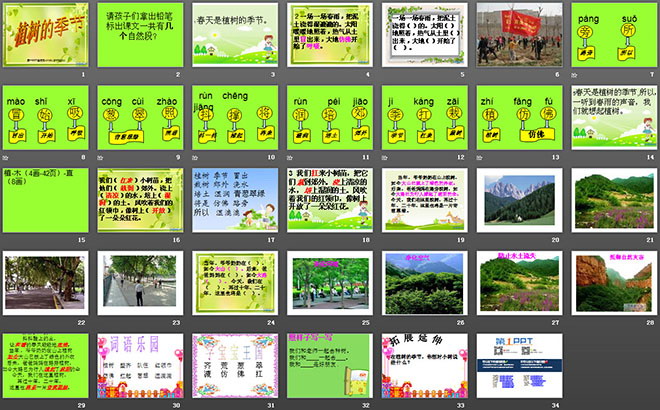Click slide number label '21'
660x410 pixels.
650,240
